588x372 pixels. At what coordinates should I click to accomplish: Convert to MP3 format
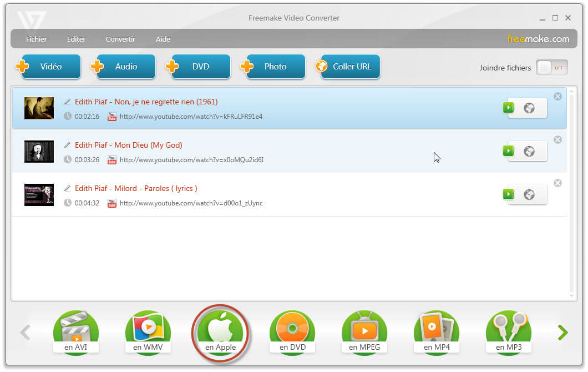pos(509,332)
